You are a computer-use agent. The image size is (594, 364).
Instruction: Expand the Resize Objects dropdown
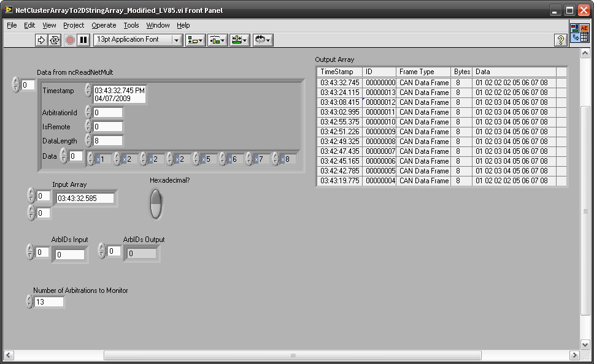pos(240,40)
